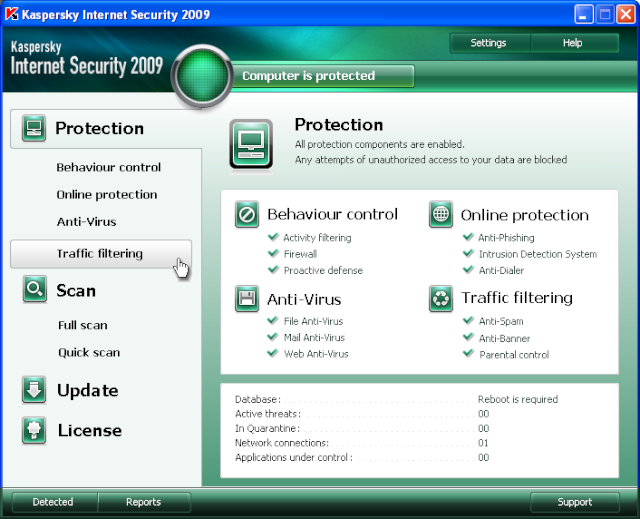
Task: Click the Parental control label
Action: (x=514, y=355)
